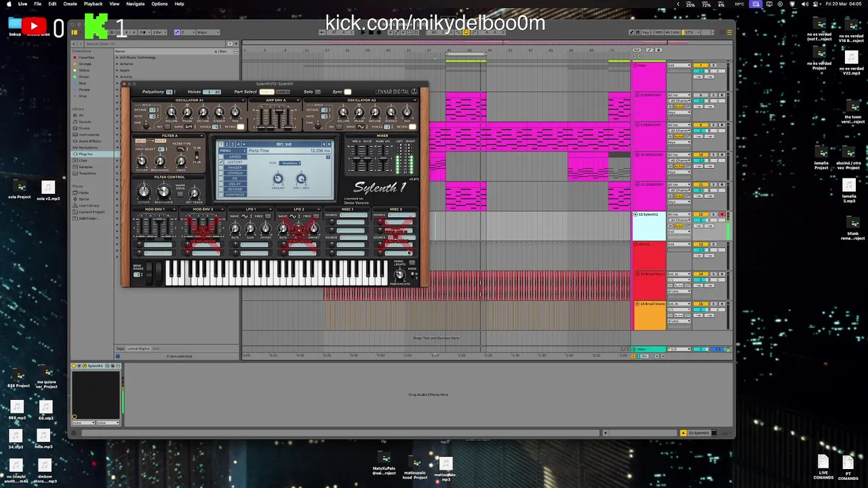Click Part B select button
868x488 pixels.
[283, 91]
